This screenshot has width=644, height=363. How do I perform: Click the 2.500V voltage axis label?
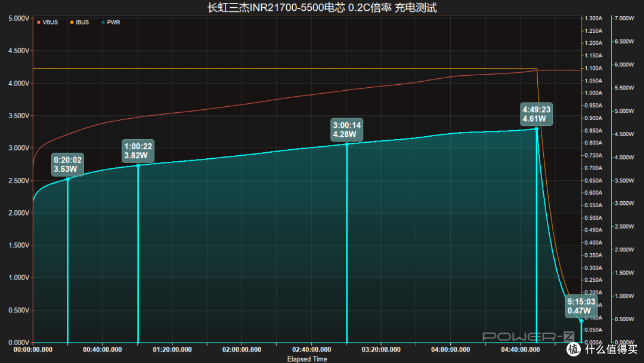pos(19,180)
